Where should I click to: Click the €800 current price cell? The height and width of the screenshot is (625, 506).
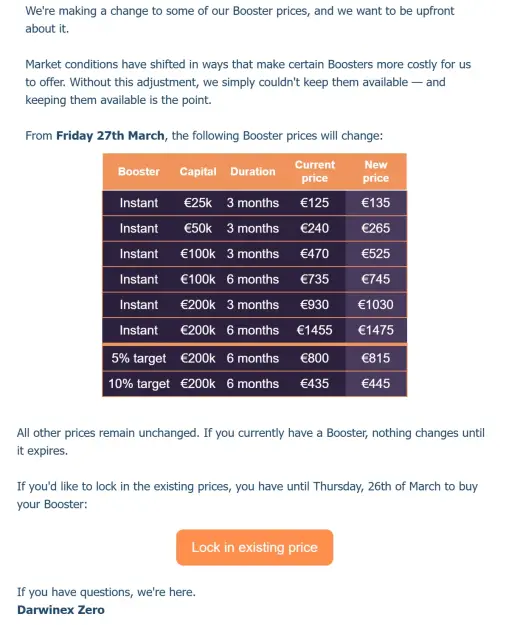(x=315, y=358)
